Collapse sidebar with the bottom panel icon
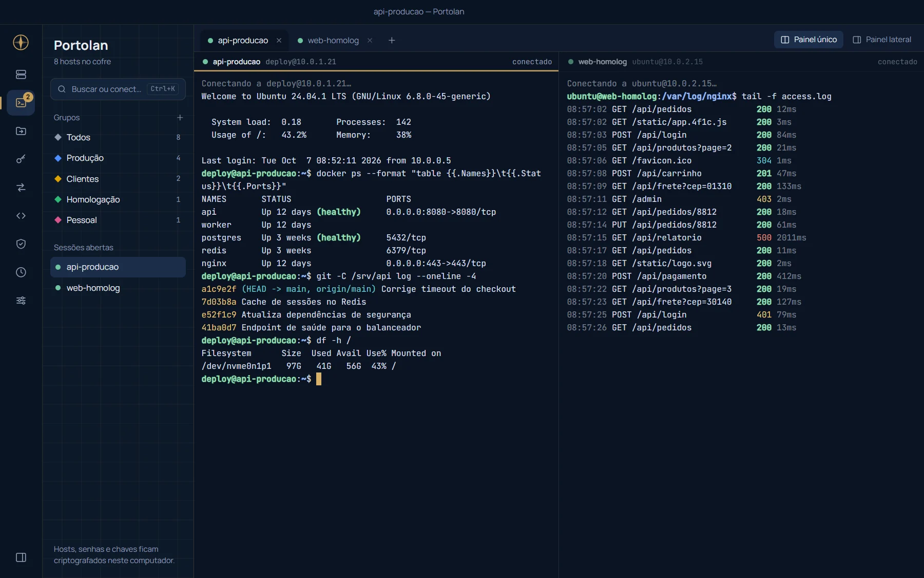This screenshot has height=578, width=924. tap(21, 557)
